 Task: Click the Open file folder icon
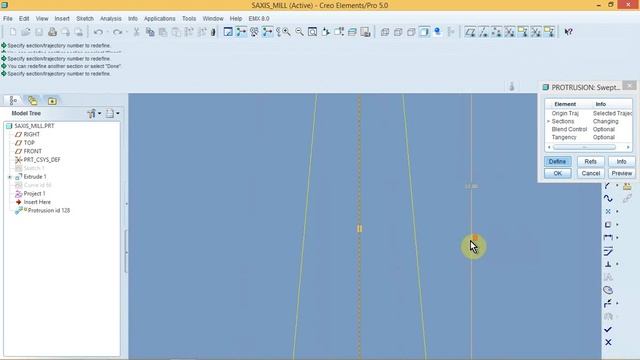[26, 32]
